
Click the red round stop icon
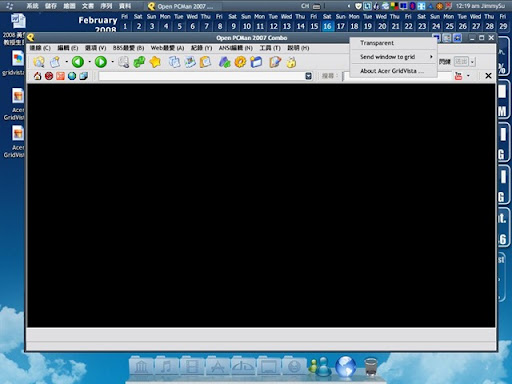pyautogui.click(x=49, y=76)
